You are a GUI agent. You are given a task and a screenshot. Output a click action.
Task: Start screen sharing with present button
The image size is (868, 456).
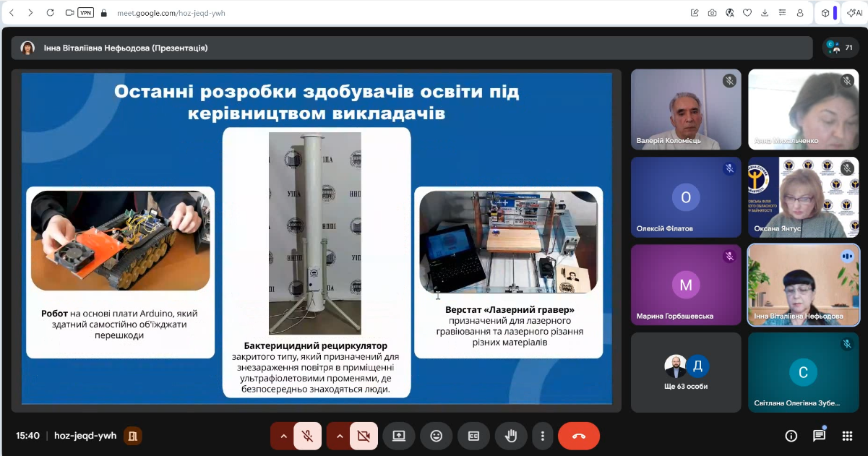pyautogui.click(x=398, y=436)
